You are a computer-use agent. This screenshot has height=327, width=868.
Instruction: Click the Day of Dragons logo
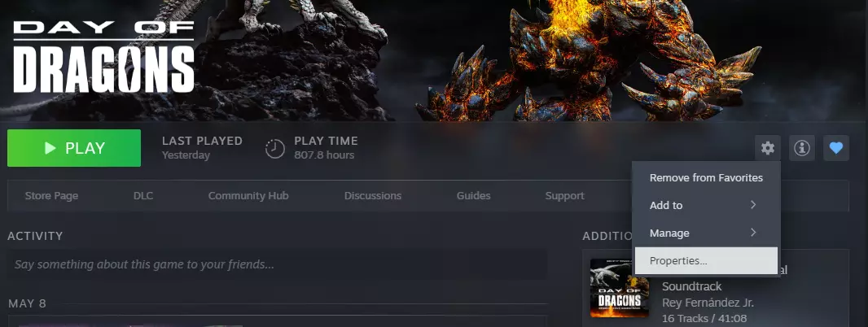pyautogui.click(x=103, y=57)
